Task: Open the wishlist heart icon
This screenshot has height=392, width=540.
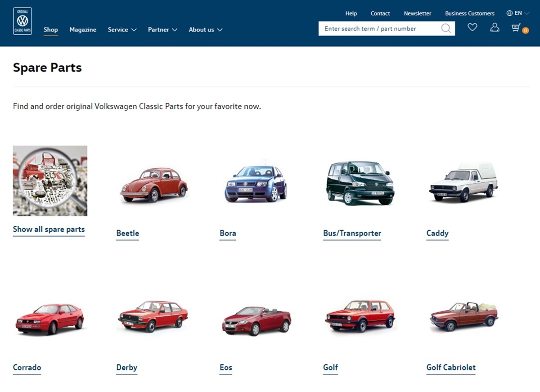Action: click(472, 28)
